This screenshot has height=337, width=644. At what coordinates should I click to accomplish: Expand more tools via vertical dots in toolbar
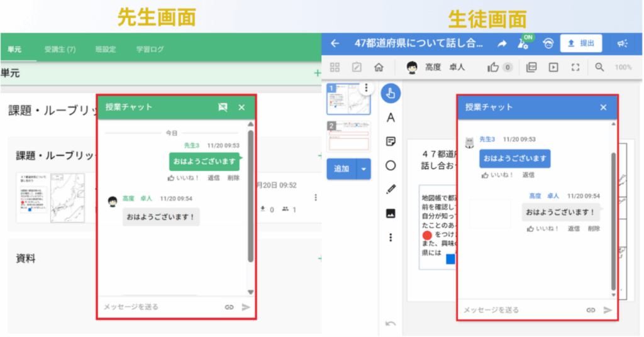click(x=391, y=237)
